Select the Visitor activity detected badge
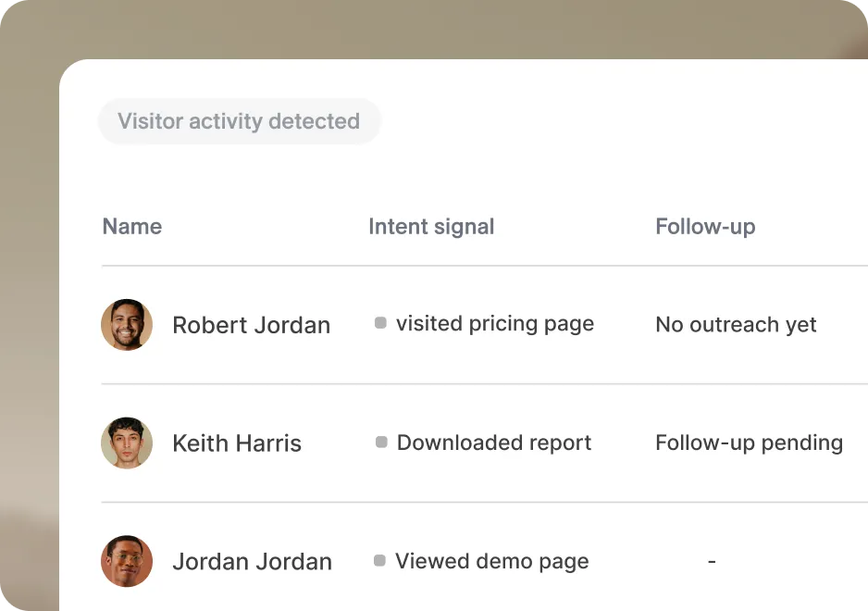The width and height of the screenshot is (868, 611). tap(239, 121)
